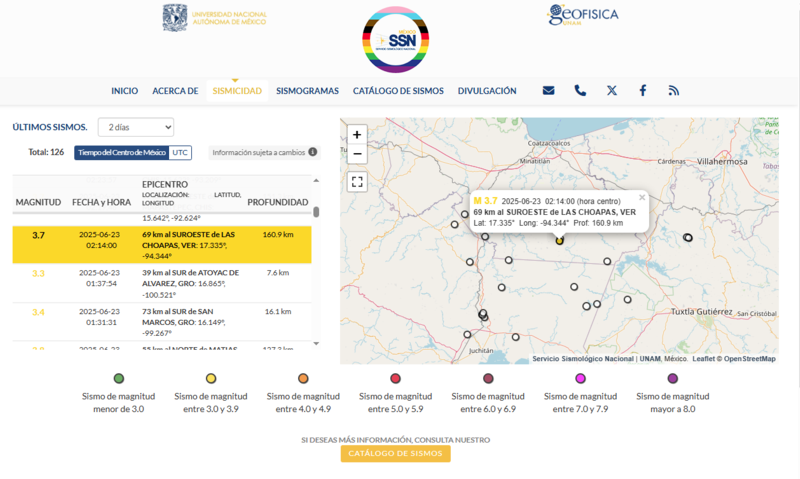
Task: Open the ACERCA DE menu
Action: point(175,91)
